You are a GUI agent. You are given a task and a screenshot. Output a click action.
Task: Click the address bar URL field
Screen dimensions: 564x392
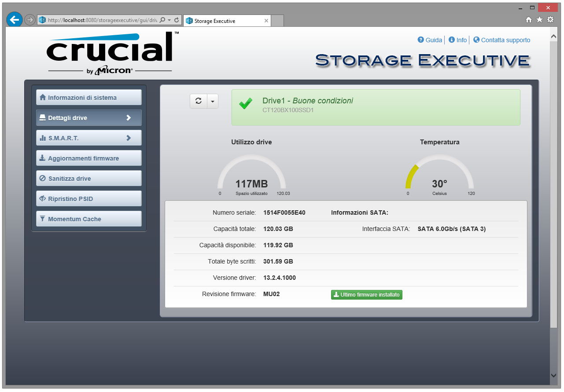102,20
